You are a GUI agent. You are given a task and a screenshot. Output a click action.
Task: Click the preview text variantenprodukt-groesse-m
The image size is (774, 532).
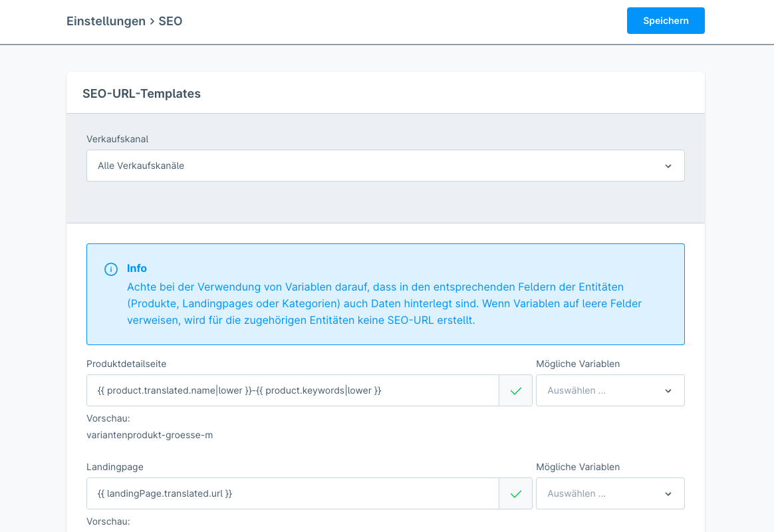[x=150, y=436]
